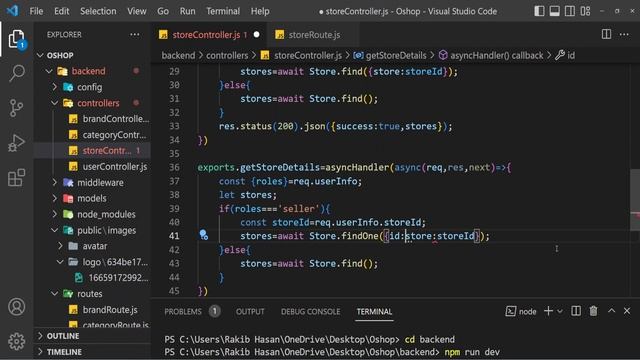Split the editor to the right
Image resolution: width=640 pixels, height=360 pixels.
(606, 35)
